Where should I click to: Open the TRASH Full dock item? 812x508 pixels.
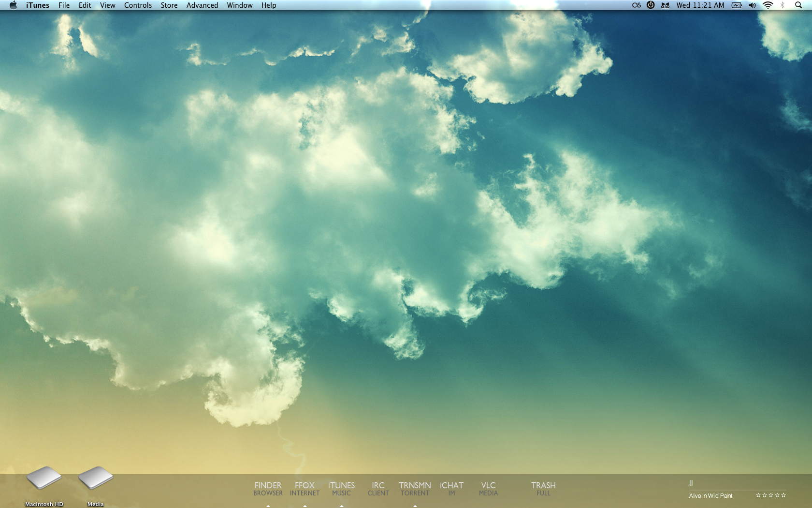543,489
